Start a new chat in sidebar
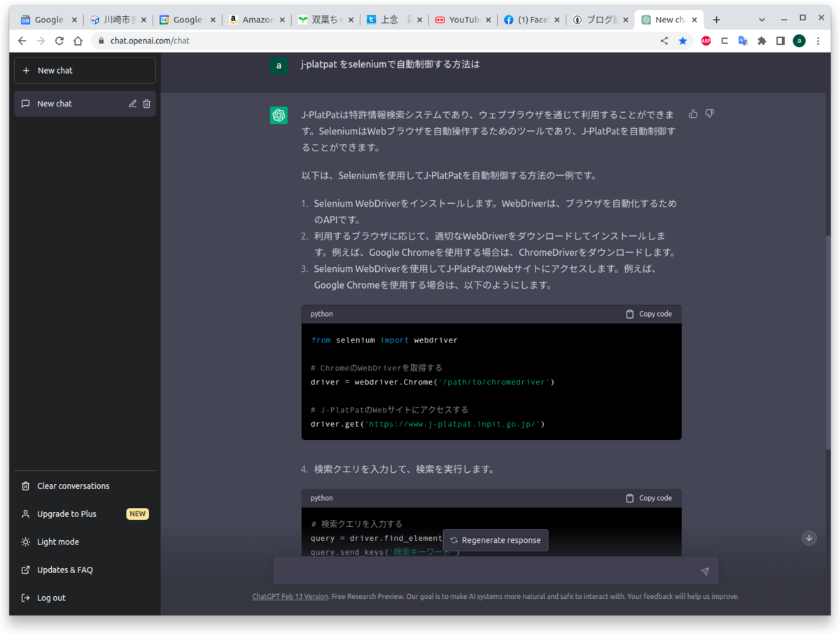Viewport: 840px width, 634px height. [x=85, y=70]
